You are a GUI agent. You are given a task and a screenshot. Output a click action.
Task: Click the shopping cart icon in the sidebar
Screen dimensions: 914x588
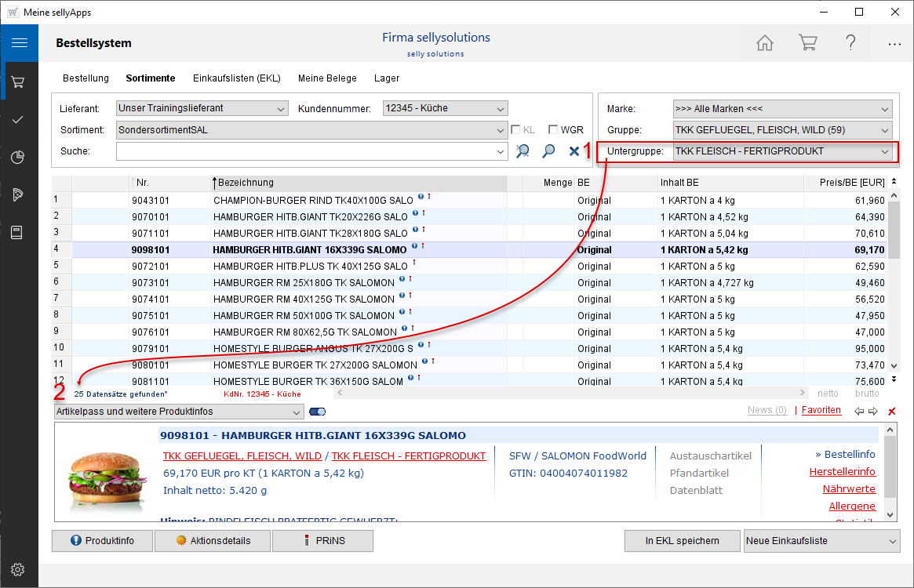point(19,81)
